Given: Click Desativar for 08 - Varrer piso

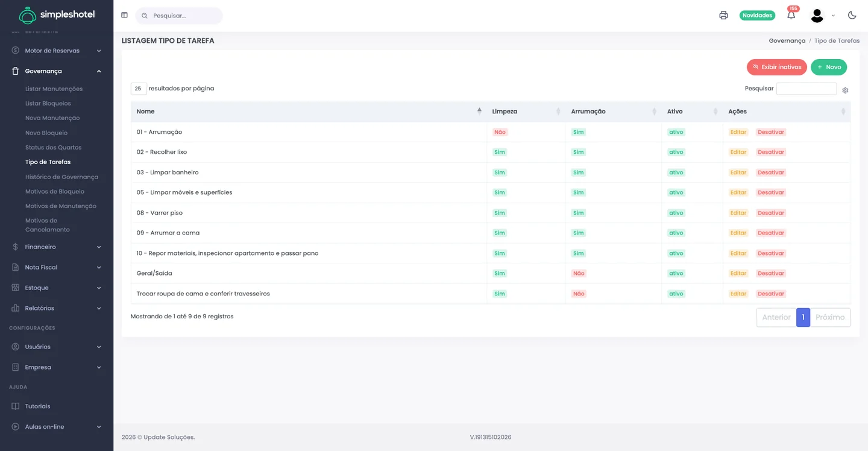Looking at the screenshot, I should click(771, 213).
